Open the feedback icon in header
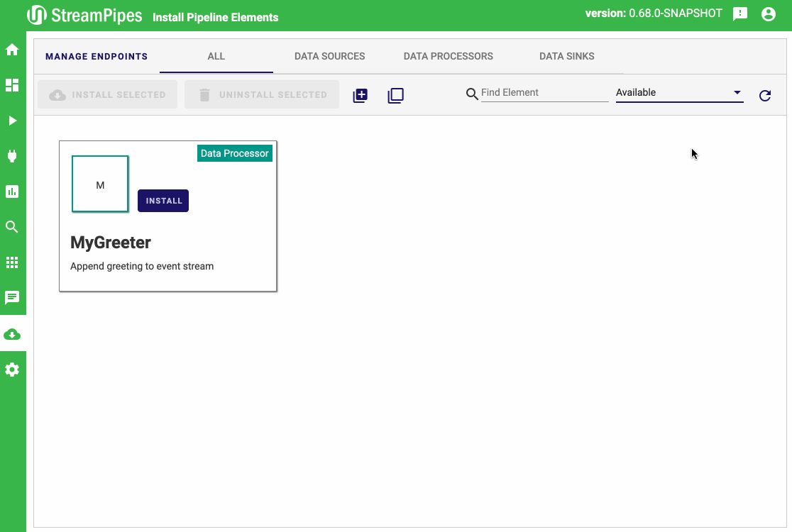The width and height of the screenshot is (792, 532). (x=740, y=14)
